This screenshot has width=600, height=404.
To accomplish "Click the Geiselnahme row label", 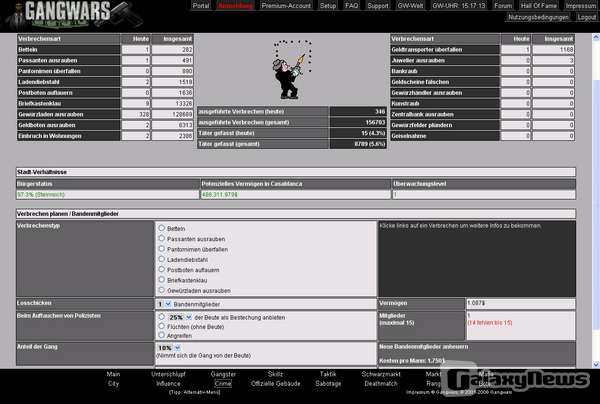I will pos(445,136).
